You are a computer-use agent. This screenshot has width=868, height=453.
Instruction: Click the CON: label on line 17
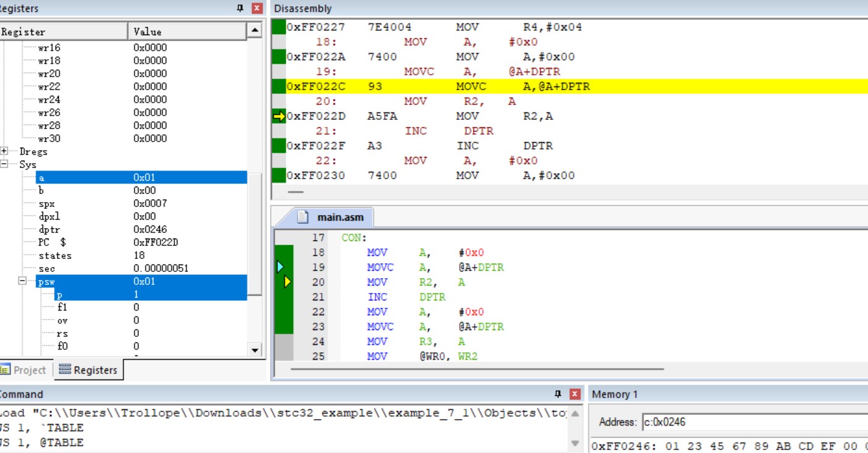(354, 237)
